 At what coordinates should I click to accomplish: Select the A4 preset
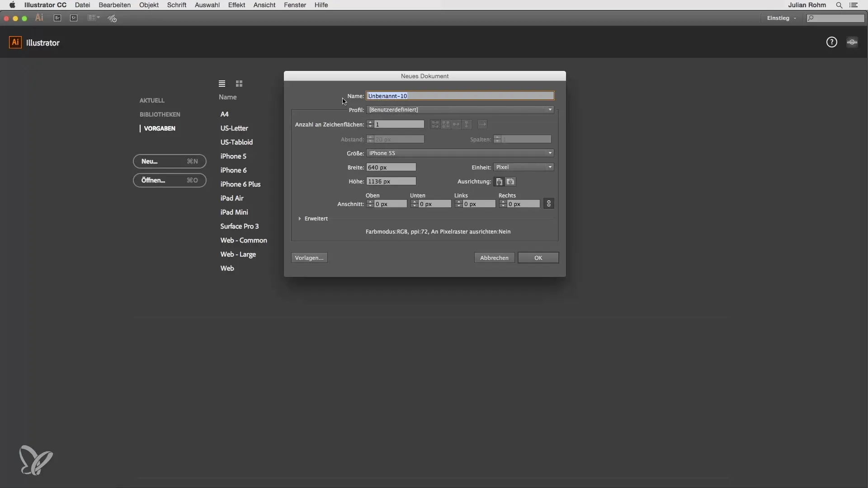coord(225,114)
